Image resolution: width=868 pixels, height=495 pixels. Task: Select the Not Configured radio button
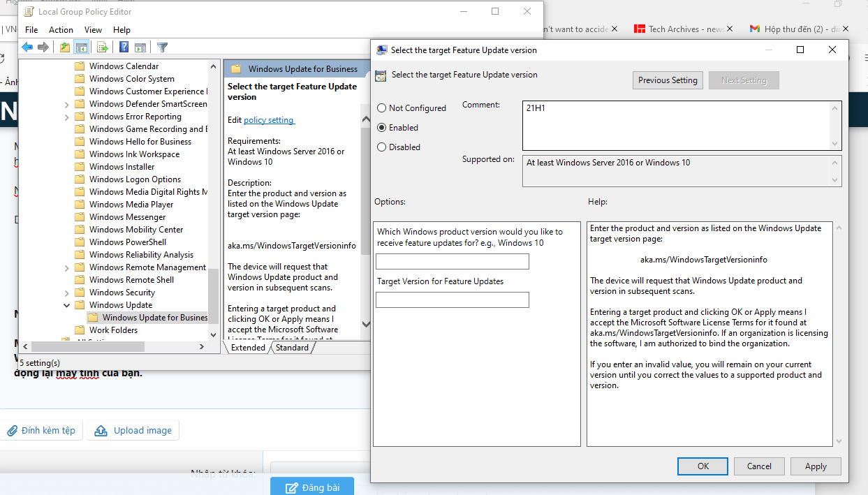tap(381, 108)
